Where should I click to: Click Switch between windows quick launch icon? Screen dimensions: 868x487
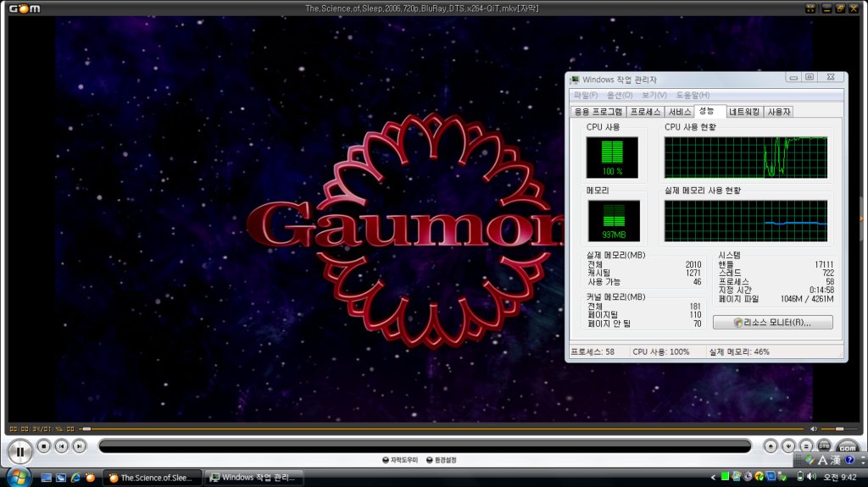tap(61, 478)
